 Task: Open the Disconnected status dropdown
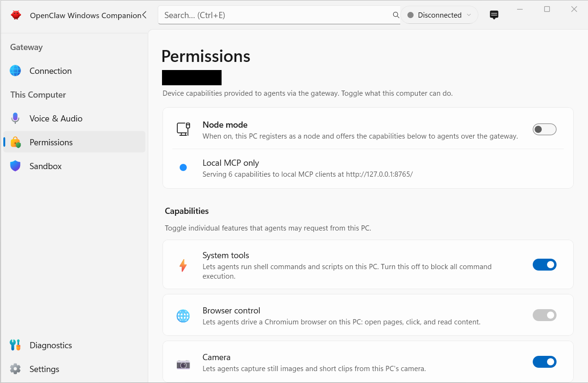(x=439, y=15)
